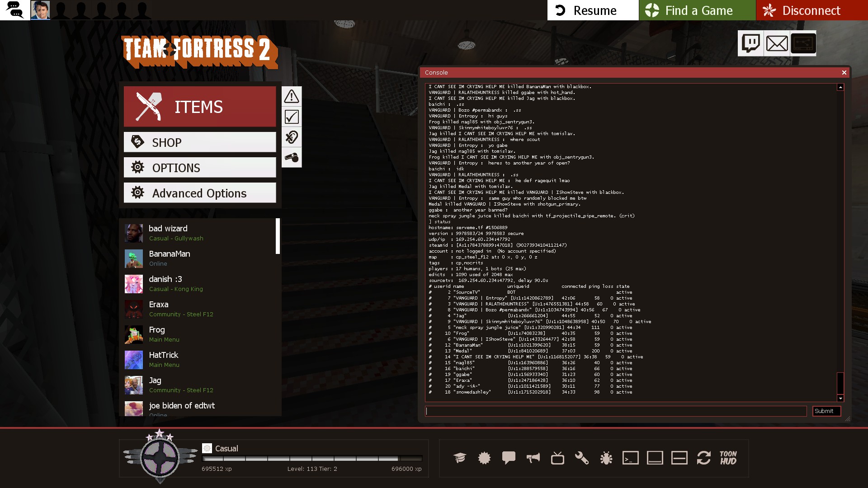Click the TOON HUD logo
Image resolution: width=868 pixels, height=488 pixels.
[x=728, y=458]
